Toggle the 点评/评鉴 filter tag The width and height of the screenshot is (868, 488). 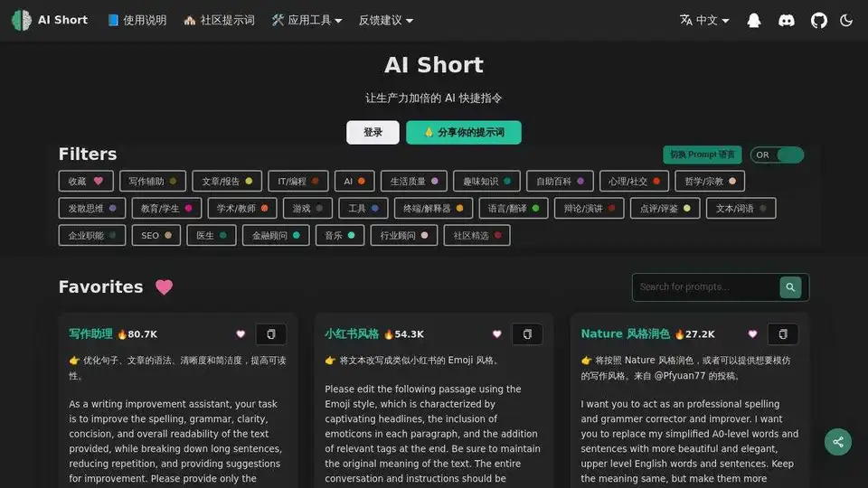pyautogui.click(x=665, y=209)
